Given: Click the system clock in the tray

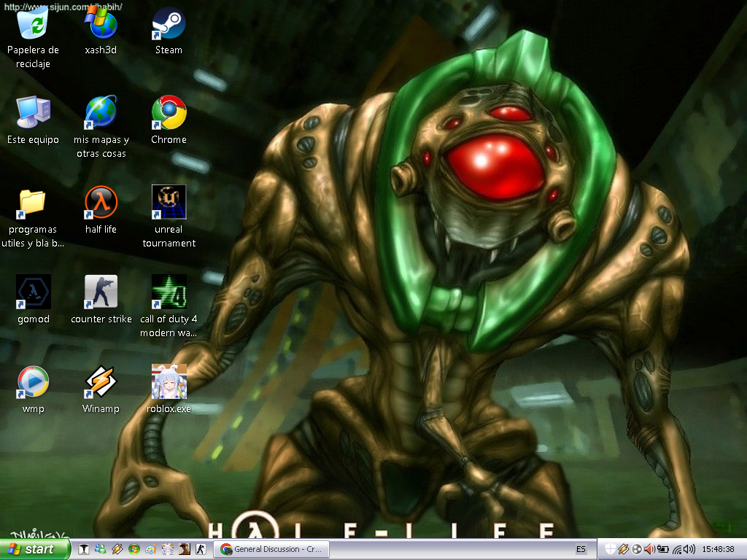Looking at the screenshot, I should [718, 549].
